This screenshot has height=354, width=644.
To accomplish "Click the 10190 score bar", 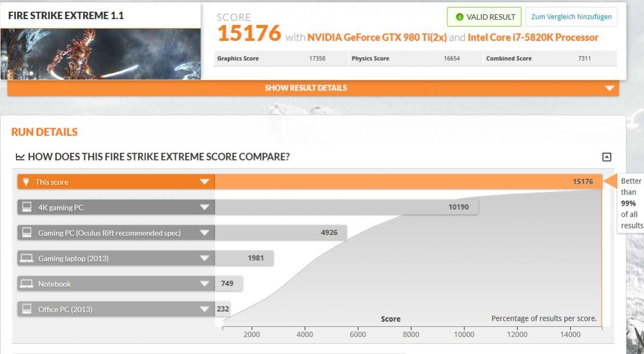I will pos(346,207).
